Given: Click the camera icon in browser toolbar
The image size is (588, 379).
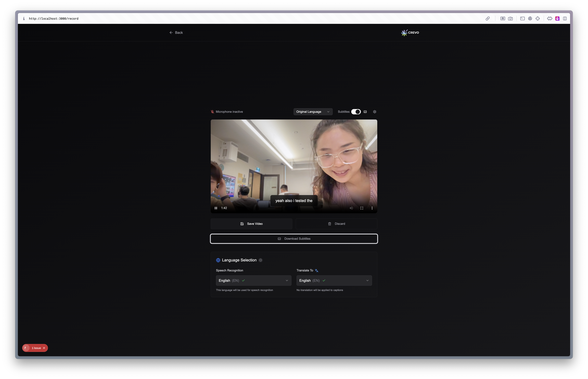Looking at the screenshot, I should point(510,18).
